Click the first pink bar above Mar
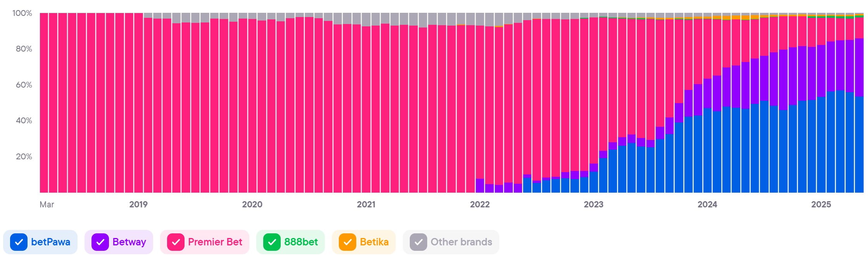The height and width of the screenshot is (257, 868). pyautogui.click(x=44, y=103)
